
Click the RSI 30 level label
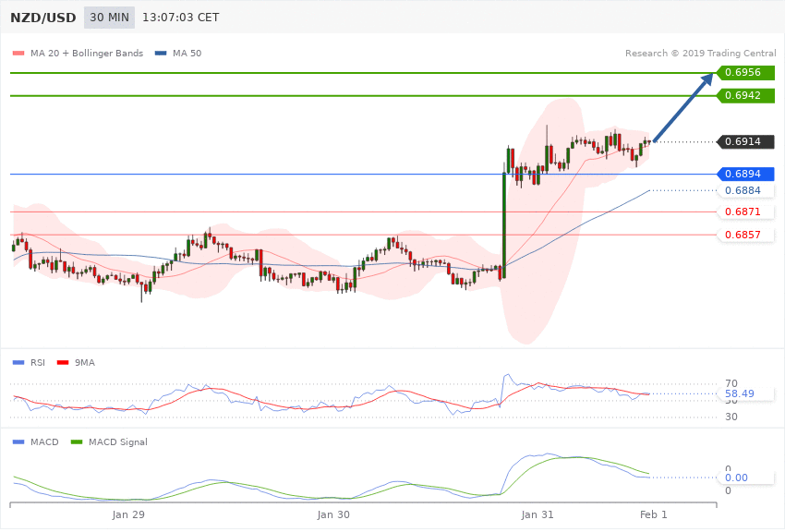731,417
